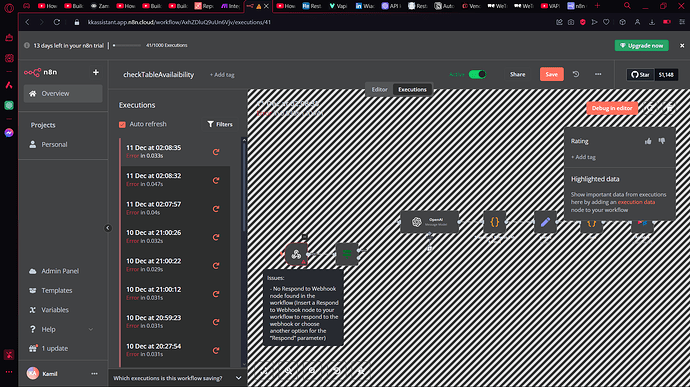Open Templates in the sidebar

pos(56,291)
